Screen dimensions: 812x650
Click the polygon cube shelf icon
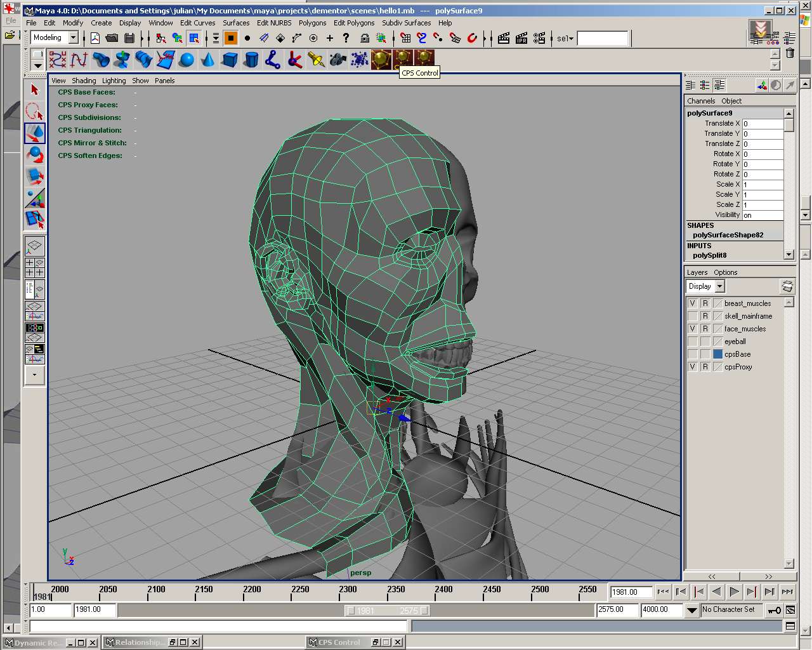230,60
